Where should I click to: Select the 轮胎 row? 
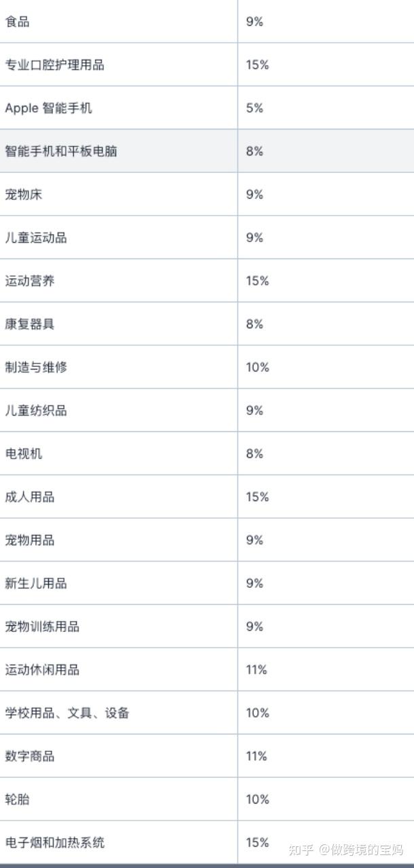18,800
